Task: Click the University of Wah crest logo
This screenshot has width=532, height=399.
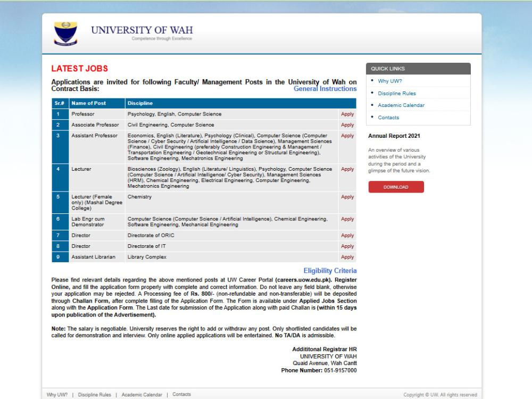Action: [65, 34]
